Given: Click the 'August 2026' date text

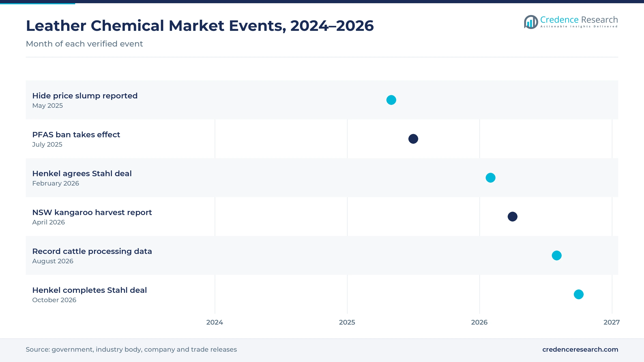Looking at the screenshot, I should click(x=53, y=261).
